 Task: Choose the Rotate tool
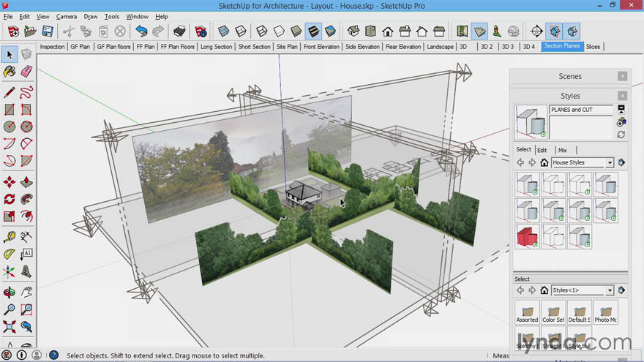(10, 199)
